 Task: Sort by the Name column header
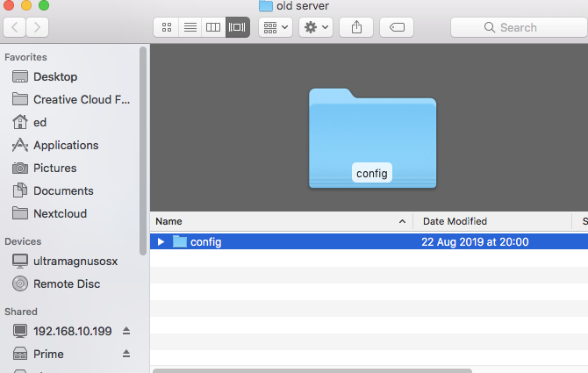tap(281, 221)
